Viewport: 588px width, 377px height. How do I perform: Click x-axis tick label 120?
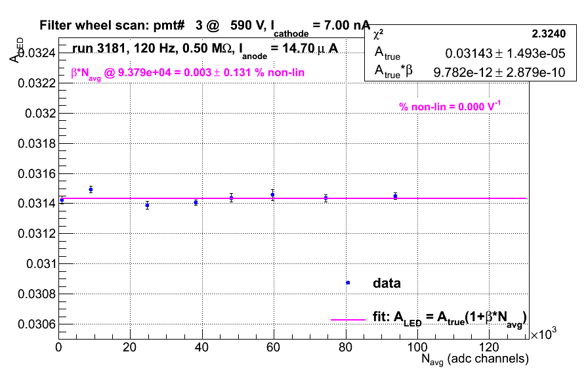click(489, 347)
